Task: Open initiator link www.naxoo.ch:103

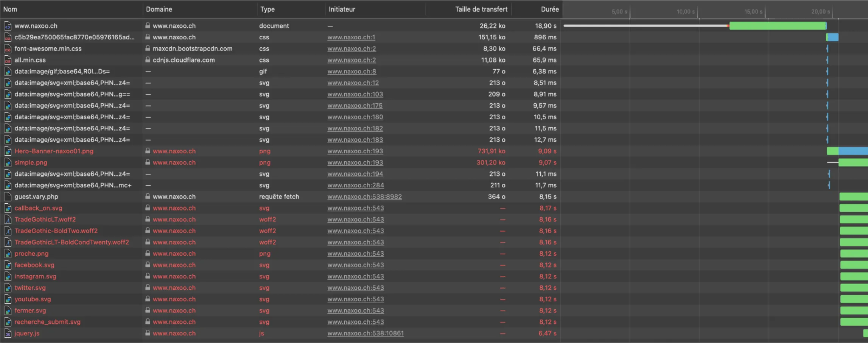Action: [x=355, y=94]
